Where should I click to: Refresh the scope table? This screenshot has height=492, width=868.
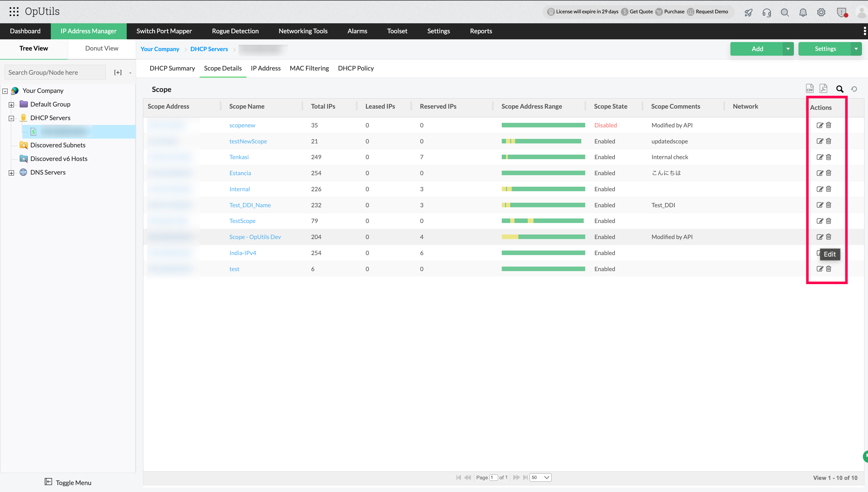[x=854, y=89]
